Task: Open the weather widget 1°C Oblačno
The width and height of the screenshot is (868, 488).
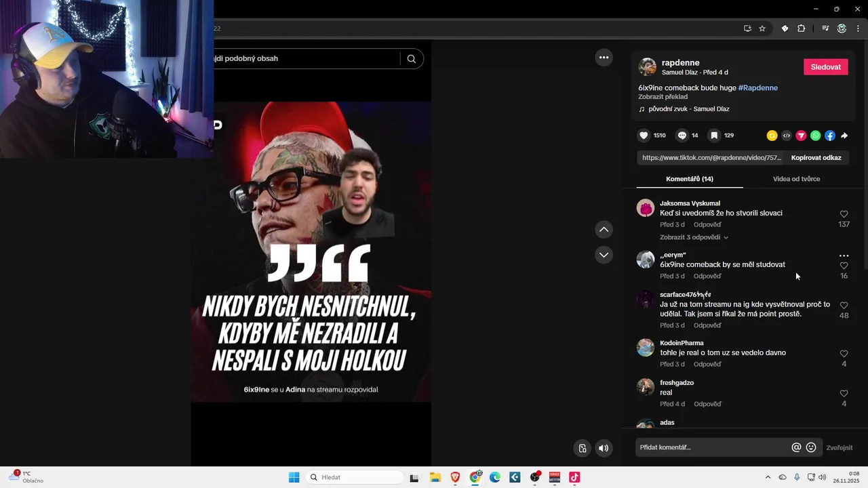Action: (27, 477)
